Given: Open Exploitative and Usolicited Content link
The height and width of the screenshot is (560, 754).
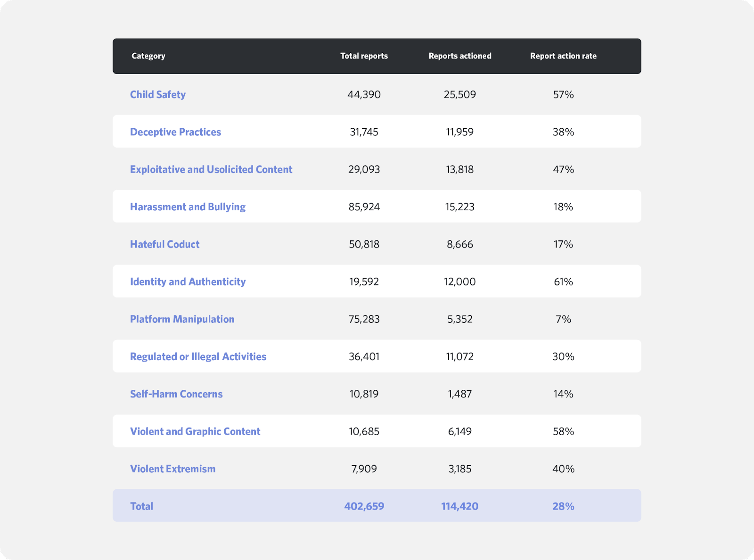Looking at the screenshot, I should (x=211, y=169).
